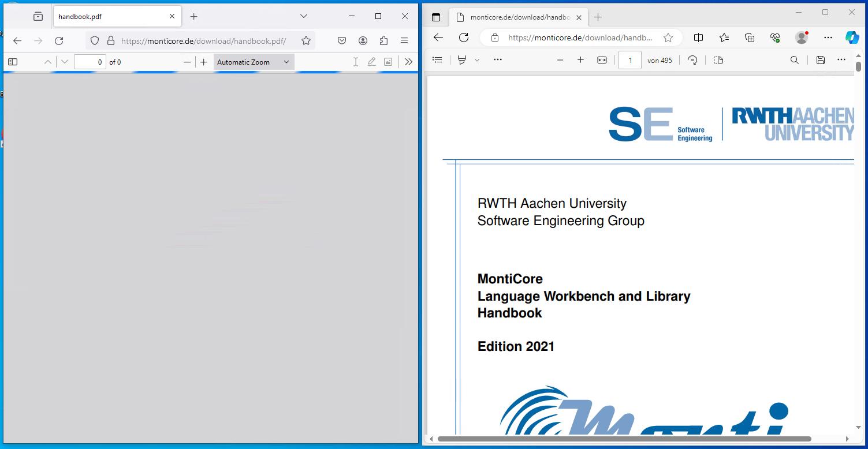Add page to favorites in Edge
This screenshot has height=449, width=868.
668,38
